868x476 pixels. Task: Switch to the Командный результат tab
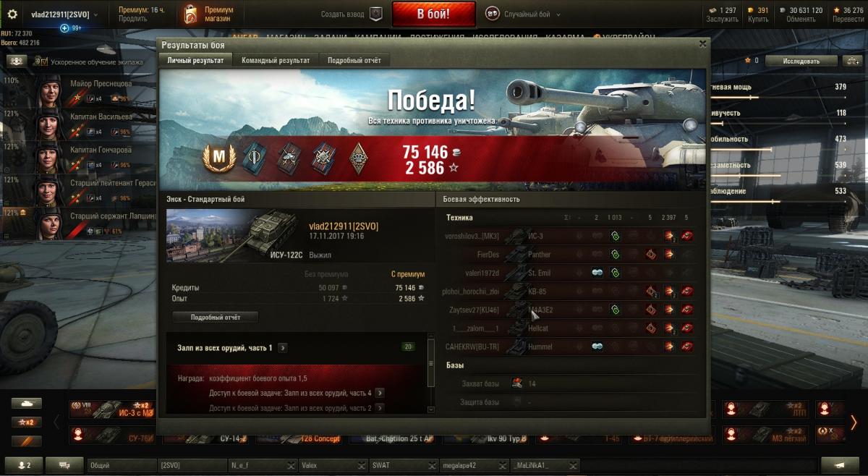pyautogui.click(x=276, y=60)
